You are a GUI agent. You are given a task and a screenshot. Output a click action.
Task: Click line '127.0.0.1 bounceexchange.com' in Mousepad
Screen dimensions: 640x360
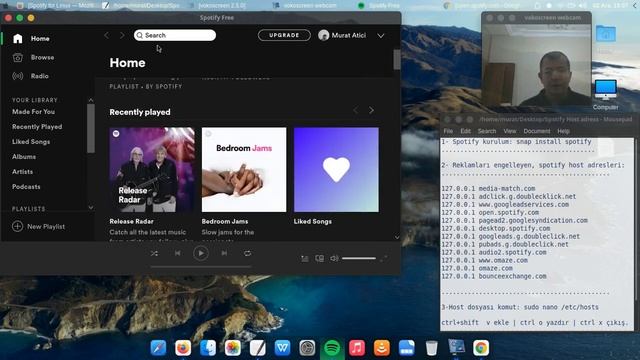tap(494, 276)
